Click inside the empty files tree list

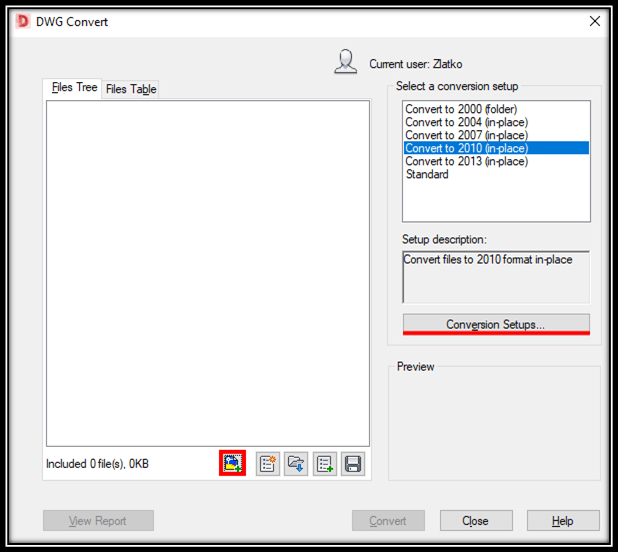208,273
